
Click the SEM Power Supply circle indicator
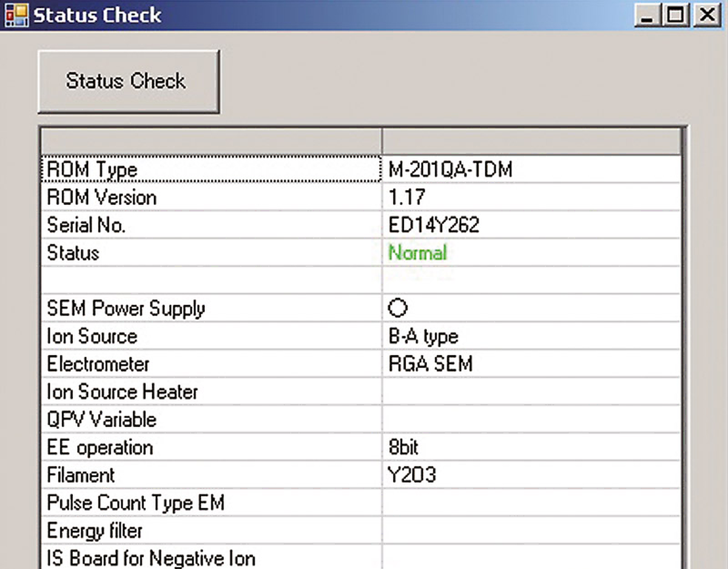[397, 309]
